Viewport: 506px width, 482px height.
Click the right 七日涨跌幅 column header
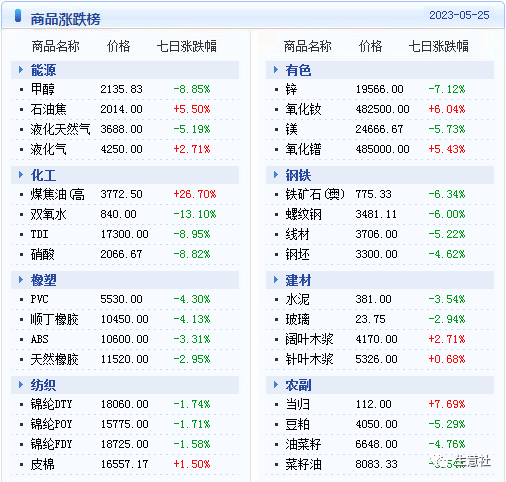click(x=439, y=46)
